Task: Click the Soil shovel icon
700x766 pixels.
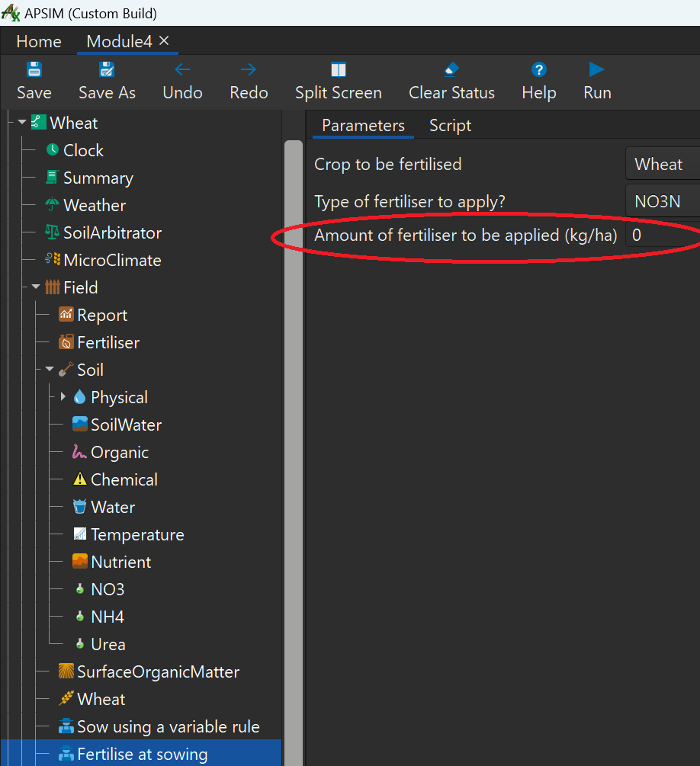Action: [66, 370]
